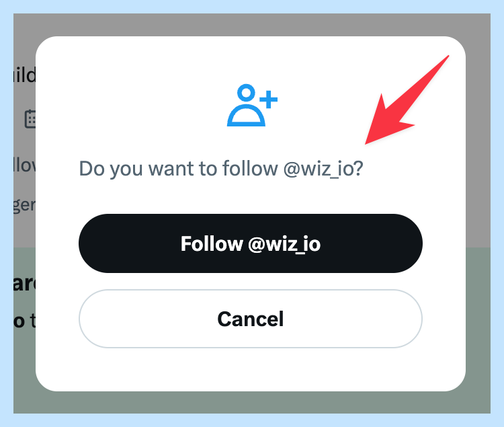Click empty white space below the Cancel button

251,370
